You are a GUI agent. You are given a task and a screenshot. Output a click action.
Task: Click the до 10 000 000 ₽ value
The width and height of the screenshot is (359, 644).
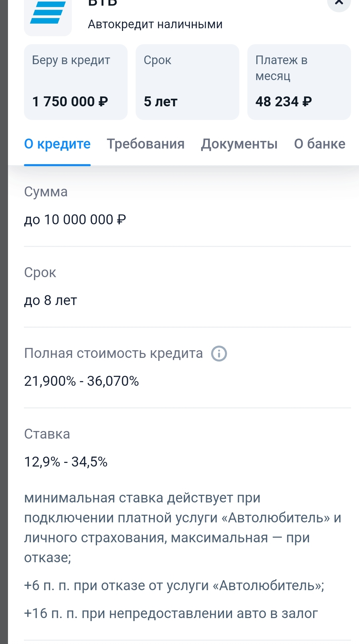(75, 220)
